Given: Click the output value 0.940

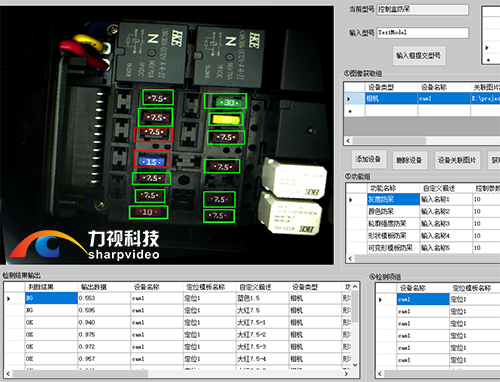Looking at the screenshot, I should click(104, 322).
